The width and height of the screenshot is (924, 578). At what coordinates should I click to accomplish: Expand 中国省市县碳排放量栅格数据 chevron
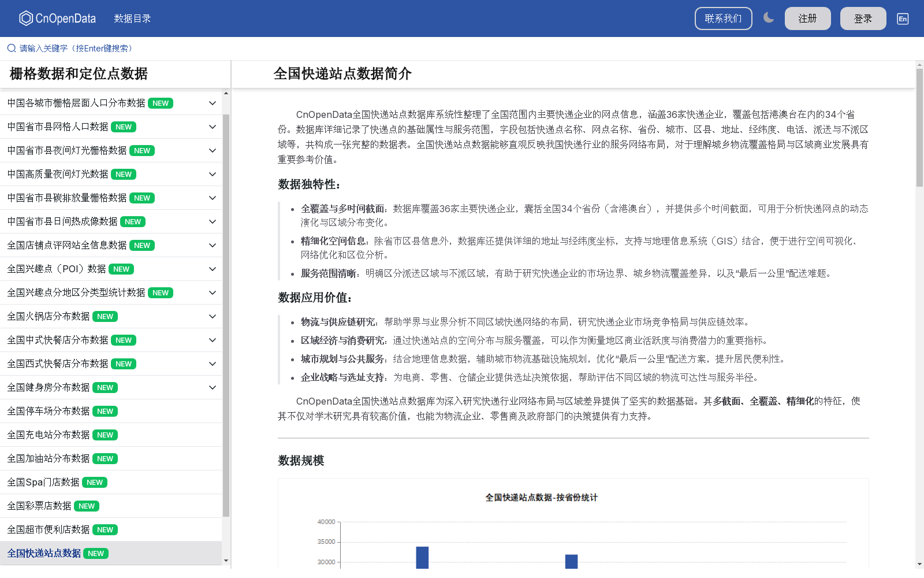(x=213, y=198)
